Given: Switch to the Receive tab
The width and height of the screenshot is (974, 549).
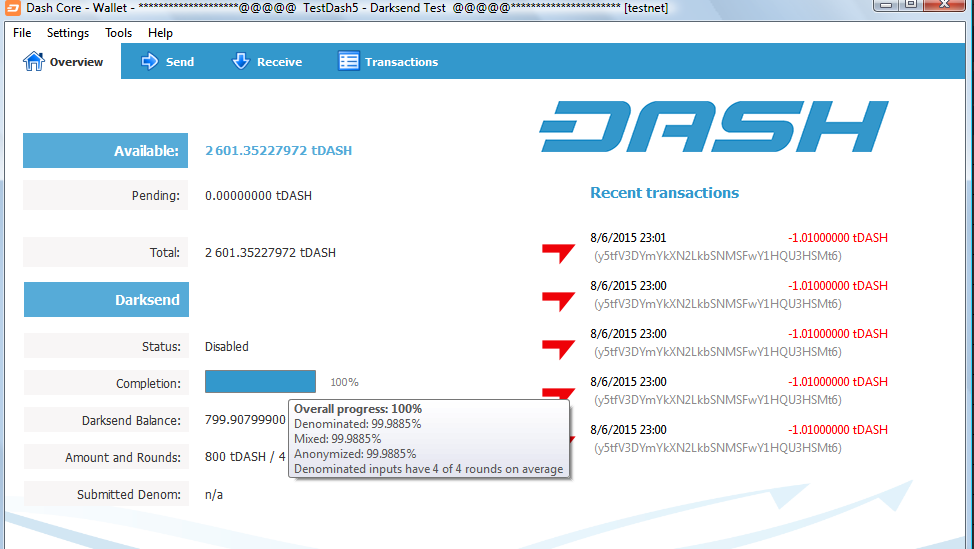Looking at the screenshot, I should (266, 61).
